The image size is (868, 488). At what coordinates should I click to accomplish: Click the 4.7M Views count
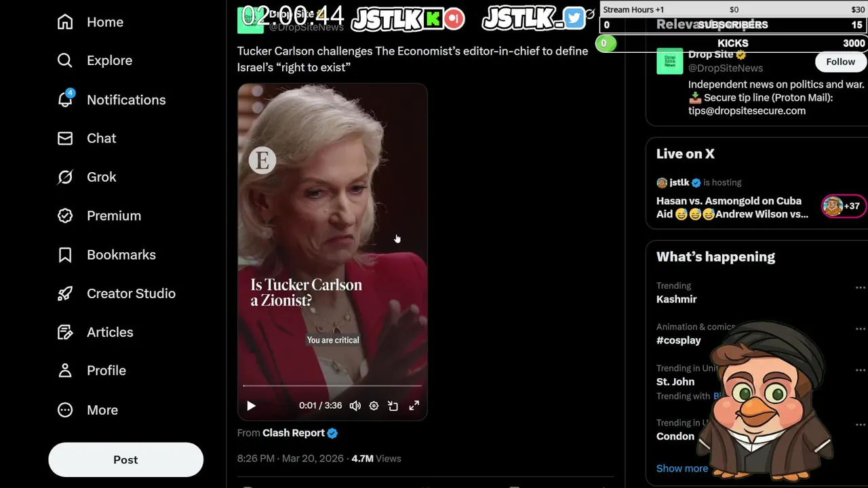376,459
